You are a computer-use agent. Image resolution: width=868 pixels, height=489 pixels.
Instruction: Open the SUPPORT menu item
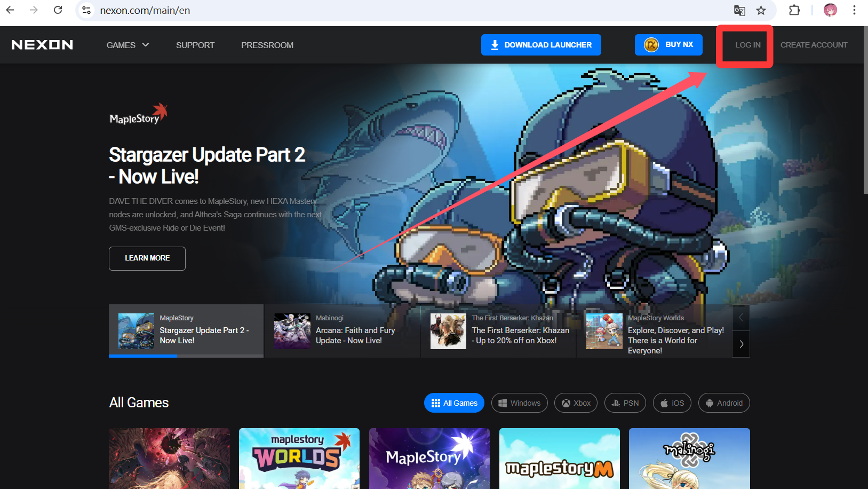[x=195, y=45]
